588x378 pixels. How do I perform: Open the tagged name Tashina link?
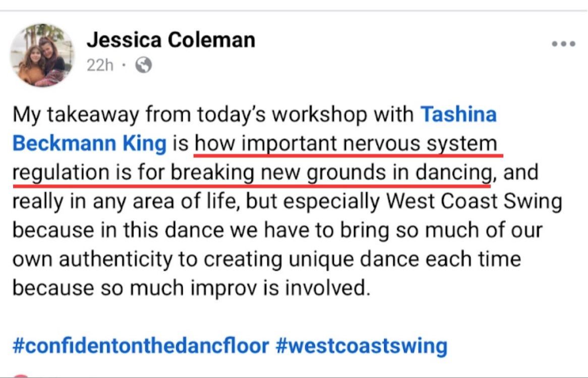458,114
